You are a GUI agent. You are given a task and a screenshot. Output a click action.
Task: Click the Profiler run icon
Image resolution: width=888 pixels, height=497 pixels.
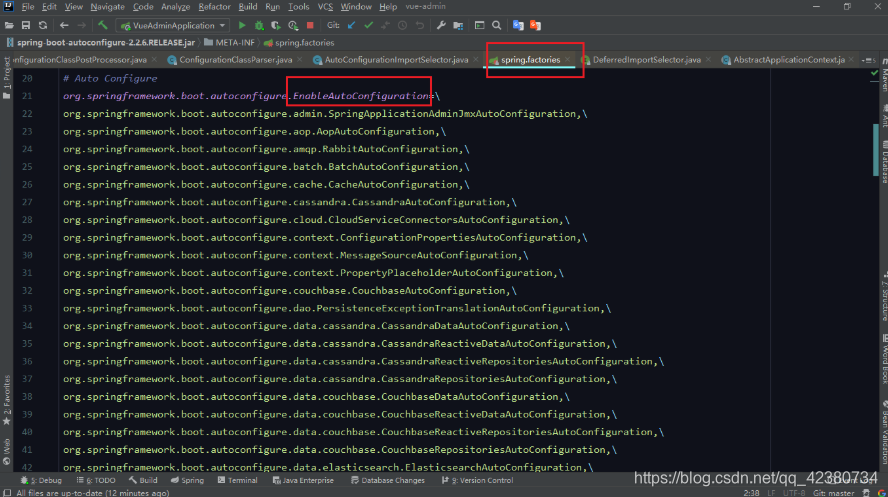(x=293, y=25)
